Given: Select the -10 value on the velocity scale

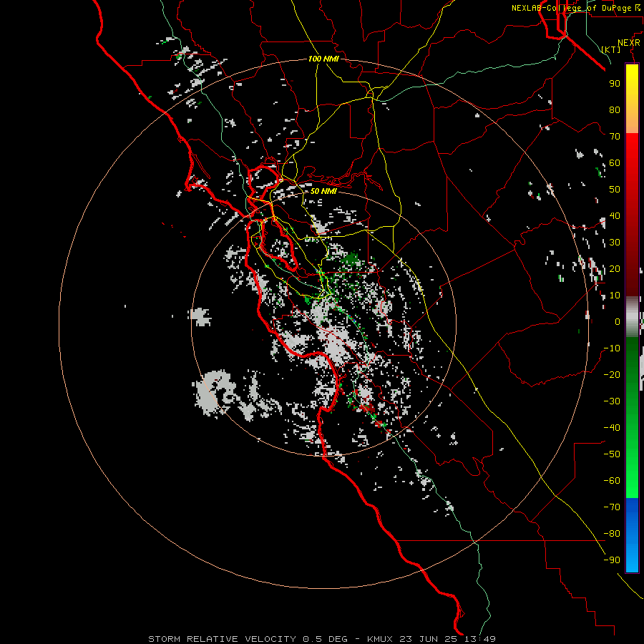Looking at the screenshot, I should coord(612,348).
